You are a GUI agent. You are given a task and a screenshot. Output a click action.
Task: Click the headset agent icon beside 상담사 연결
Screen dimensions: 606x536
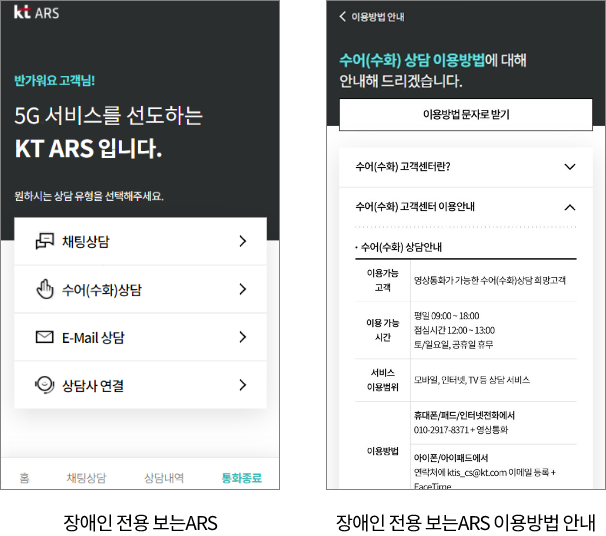click(44, 385)
